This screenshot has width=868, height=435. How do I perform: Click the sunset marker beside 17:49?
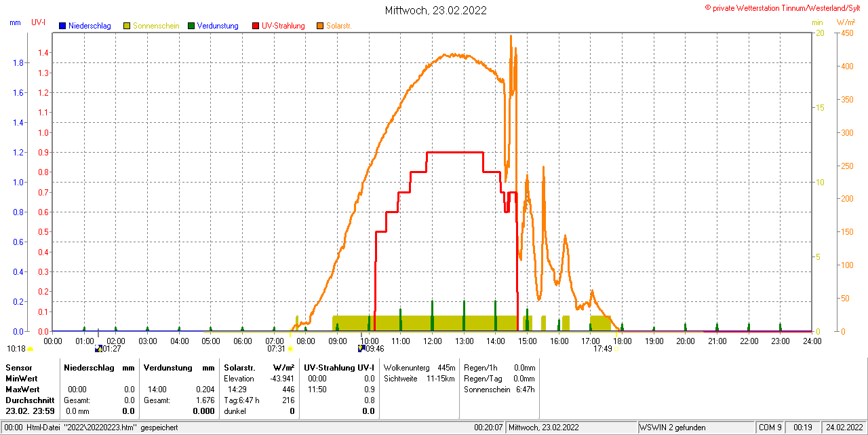point(616,349)
